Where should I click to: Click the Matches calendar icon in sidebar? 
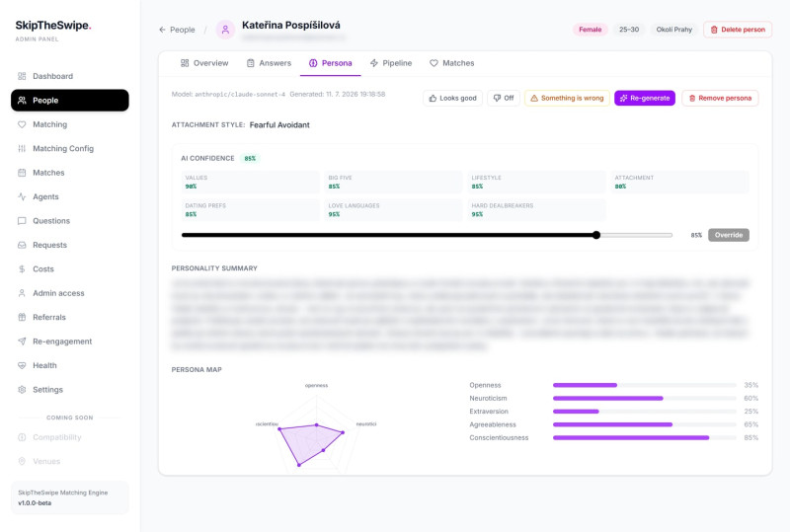(22, 173)
